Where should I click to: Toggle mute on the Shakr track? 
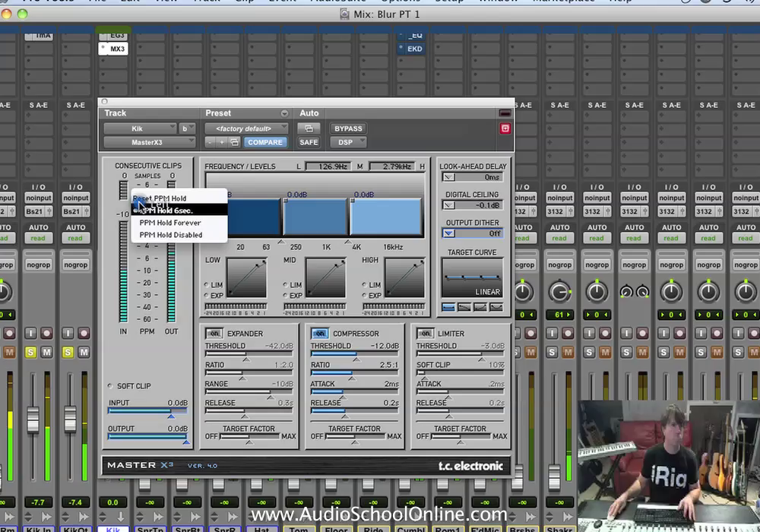click(x=568, y=352)
